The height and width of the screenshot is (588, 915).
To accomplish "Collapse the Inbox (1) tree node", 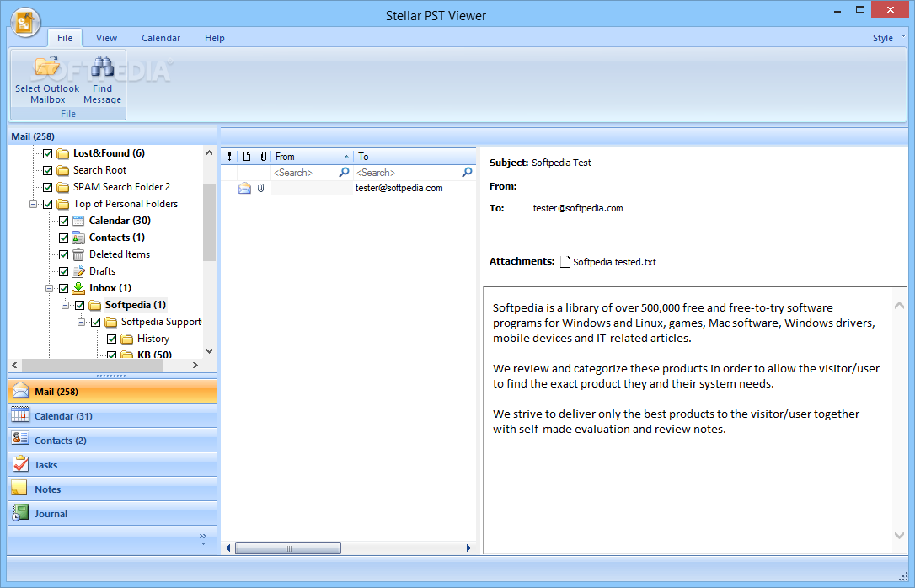I will [49, 289].
